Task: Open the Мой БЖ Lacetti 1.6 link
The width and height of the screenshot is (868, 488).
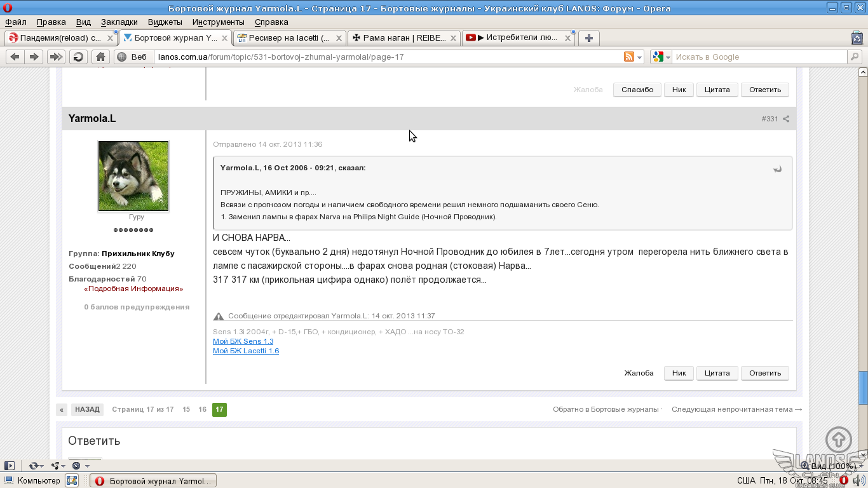Action: 245,351
